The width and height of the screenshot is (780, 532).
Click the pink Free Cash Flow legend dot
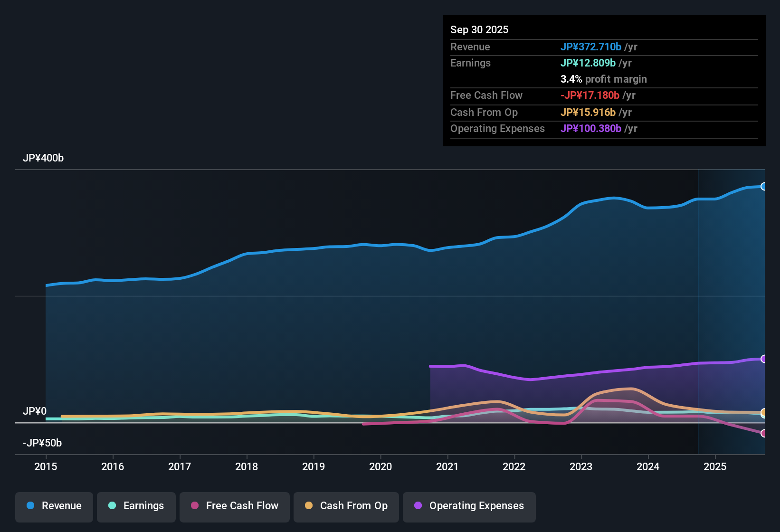pyautogui.click(x=194, y=505)
